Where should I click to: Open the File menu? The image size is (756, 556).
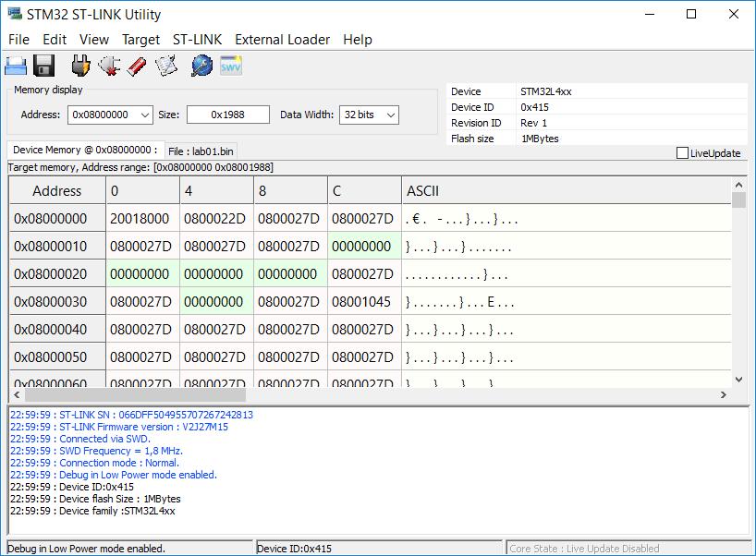(x=18, y=40)
